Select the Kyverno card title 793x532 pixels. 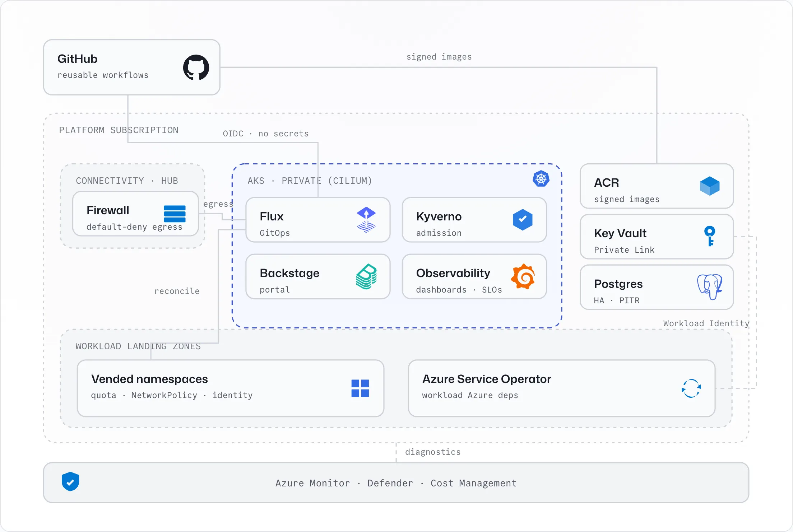[439, 216]
